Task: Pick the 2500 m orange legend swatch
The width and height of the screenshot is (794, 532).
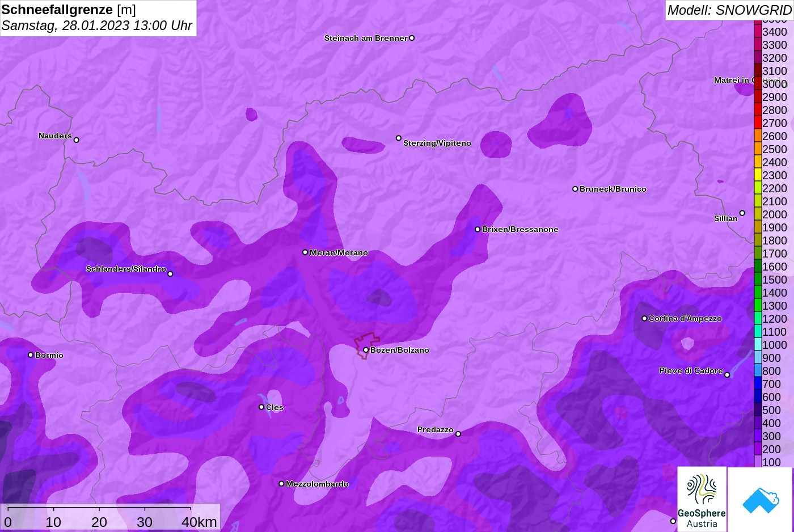Action: 758,149
